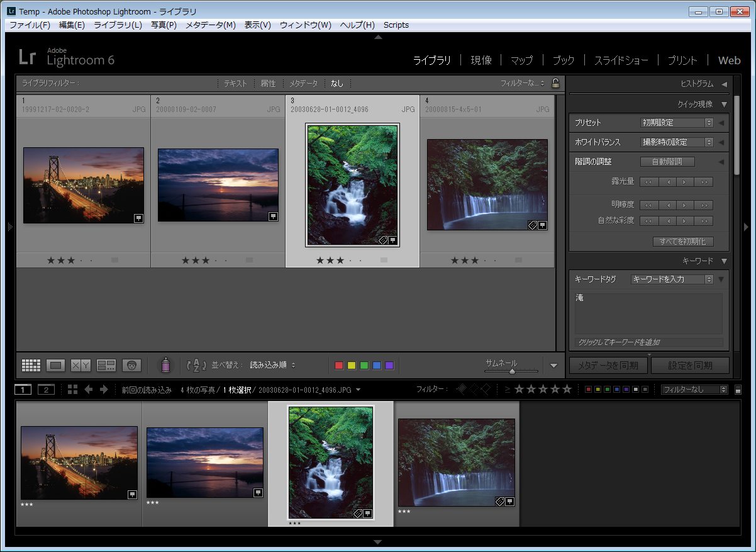Click the sort direction A-Z icon
This screenshot has width=756, height=552.
point(197,365)
